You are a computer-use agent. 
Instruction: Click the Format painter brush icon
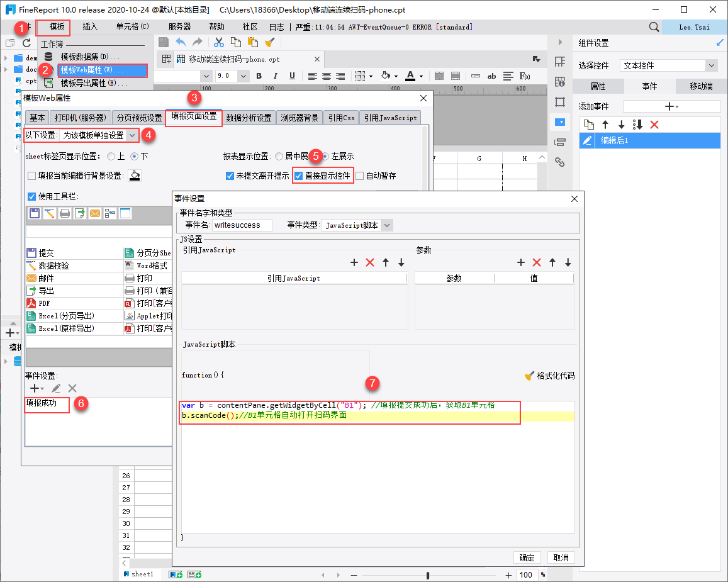coord(270,42)
